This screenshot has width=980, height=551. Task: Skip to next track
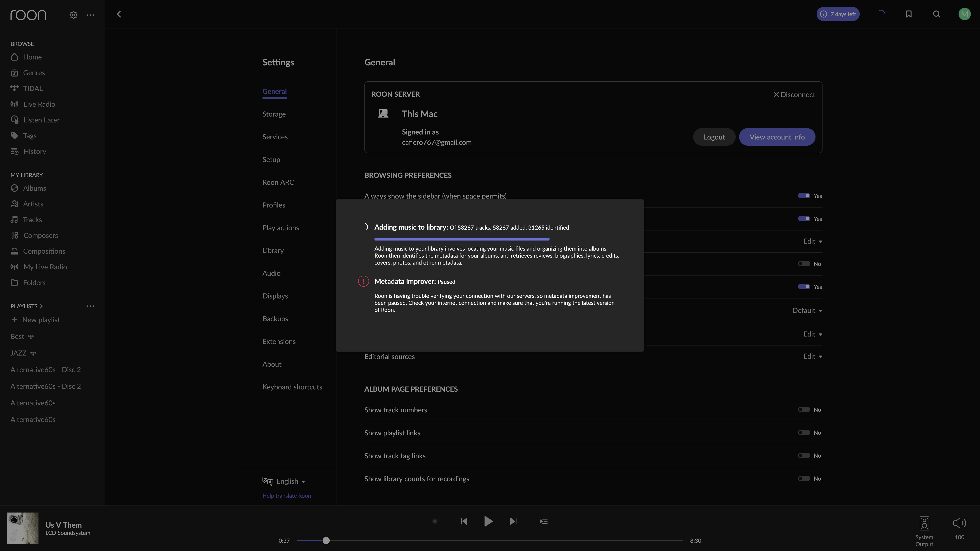[x=513, y=521]
